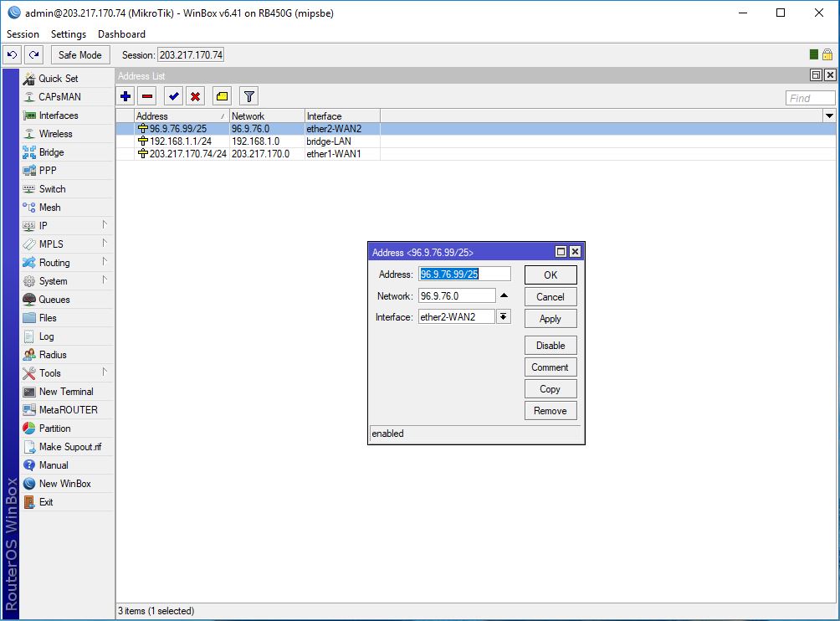Disable entry with red X icon
840x621 pixels.
coord(195,95)
